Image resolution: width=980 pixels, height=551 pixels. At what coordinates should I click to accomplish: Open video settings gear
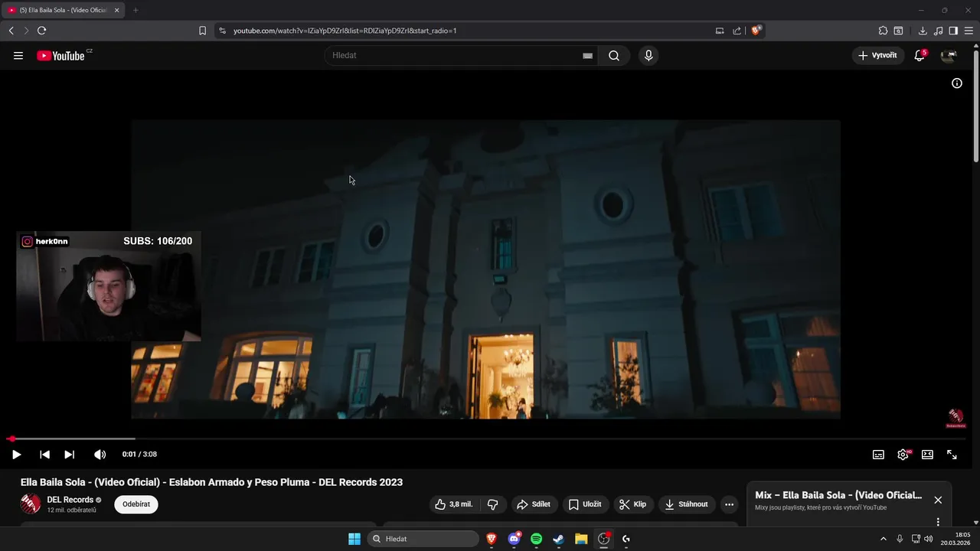point(903,455)
